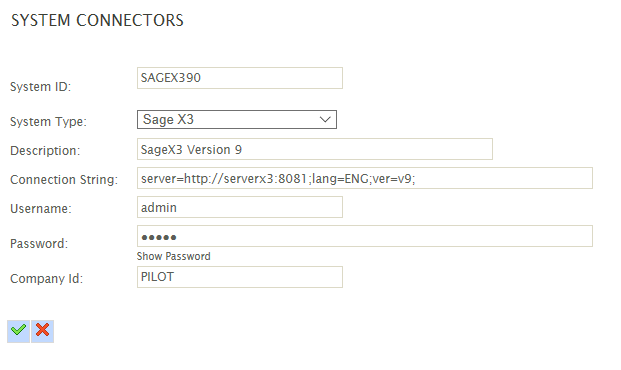Viewport: 621px width, 370px height.
Task: Click into the Connection String input
Action: click(x=365, y=178)
